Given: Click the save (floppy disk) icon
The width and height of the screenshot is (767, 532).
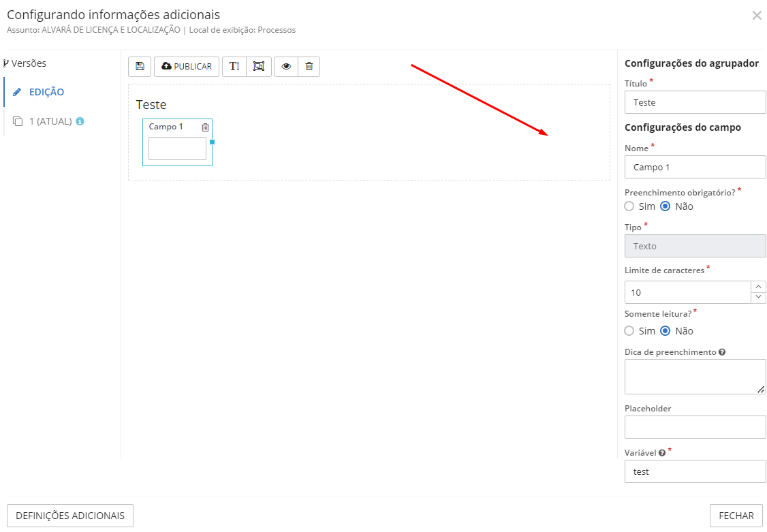Looking at the screenshot, I should coord(140,67).
